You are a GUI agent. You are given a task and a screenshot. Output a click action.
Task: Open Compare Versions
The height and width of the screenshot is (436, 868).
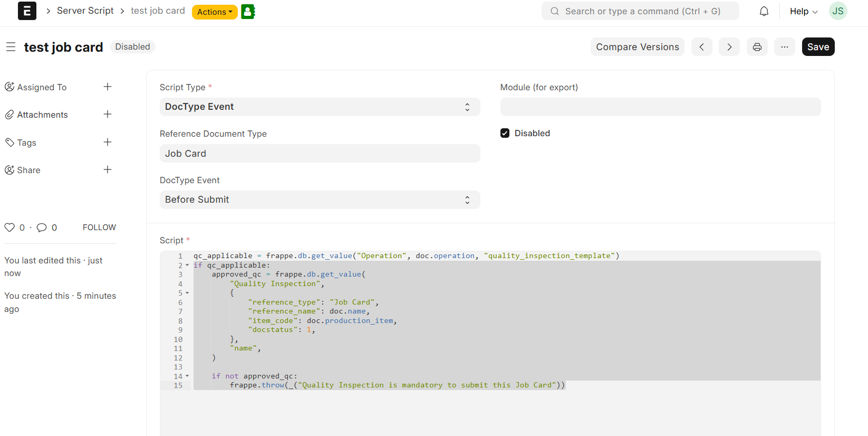point(638,47)
